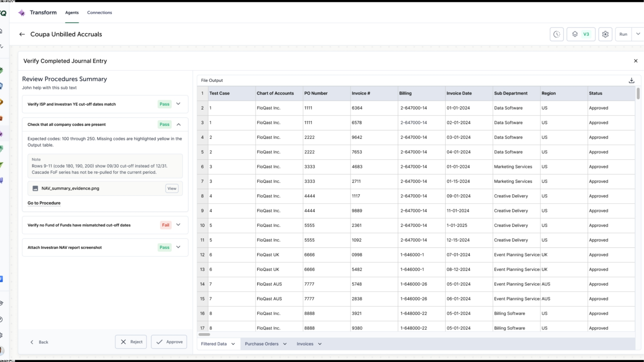This screenshot has height=362, width=644.
Task: View the NAV_summary_evidence.png attachment
Action: tap(172, 189)
